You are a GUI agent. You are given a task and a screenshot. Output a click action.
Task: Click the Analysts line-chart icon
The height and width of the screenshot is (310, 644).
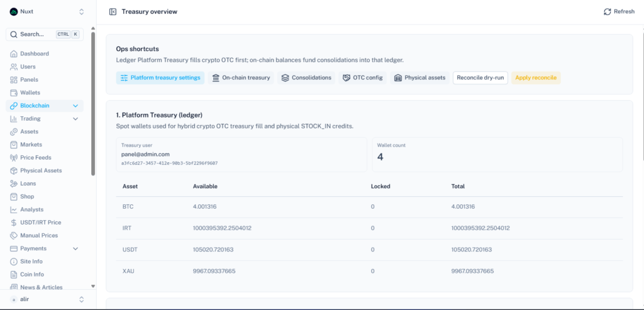(x=14, y=209)
